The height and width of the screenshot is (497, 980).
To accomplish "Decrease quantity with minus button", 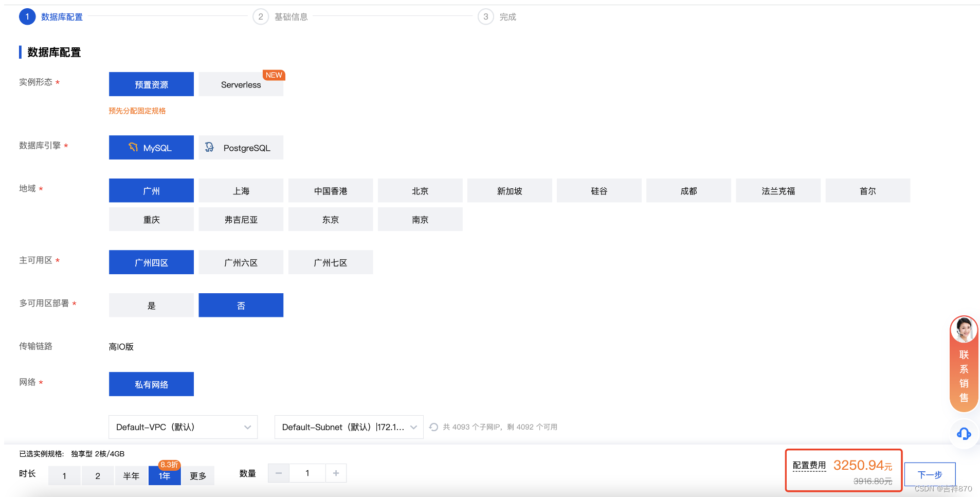I will [279, 473].
